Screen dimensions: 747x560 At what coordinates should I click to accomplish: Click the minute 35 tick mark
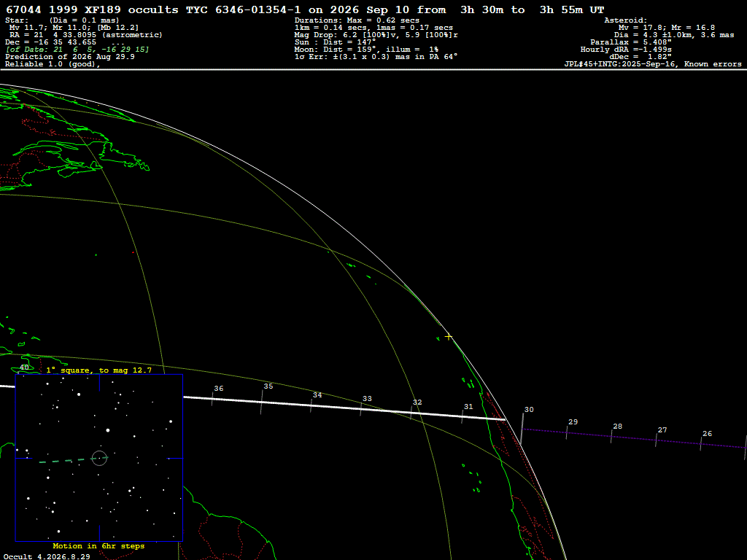(x=262, y=402)
